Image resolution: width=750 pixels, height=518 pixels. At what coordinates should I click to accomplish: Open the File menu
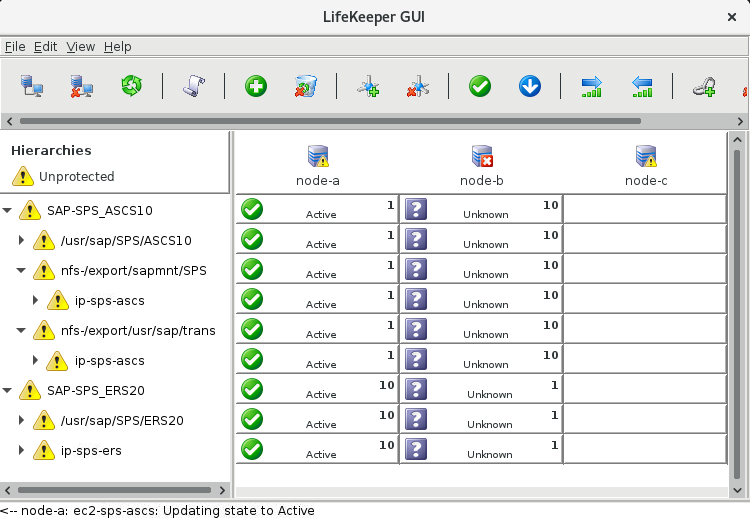(x=15, y=46)
